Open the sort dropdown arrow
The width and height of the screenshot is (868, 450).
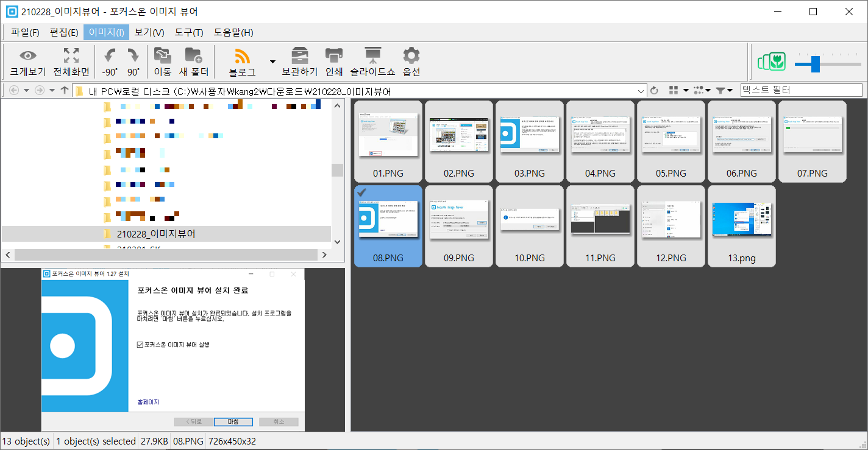point(708,91)
